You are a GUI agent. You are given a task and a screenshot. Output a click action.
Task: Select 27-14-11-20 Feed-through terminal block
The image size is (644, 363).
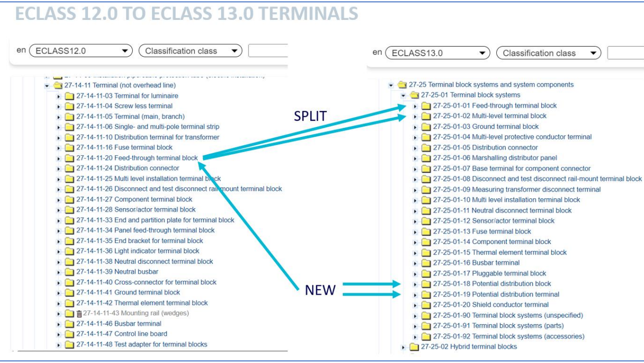[x=137, y=158]
